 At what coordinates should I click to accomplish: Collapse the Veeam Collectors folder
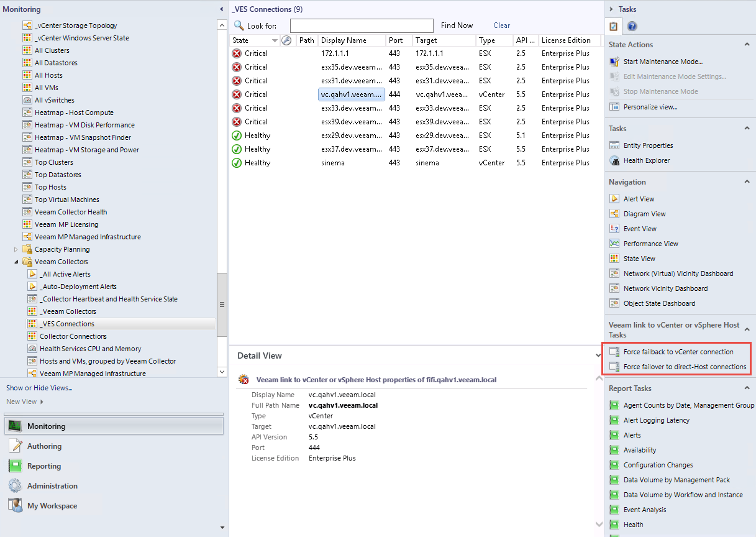click(16, 262)
